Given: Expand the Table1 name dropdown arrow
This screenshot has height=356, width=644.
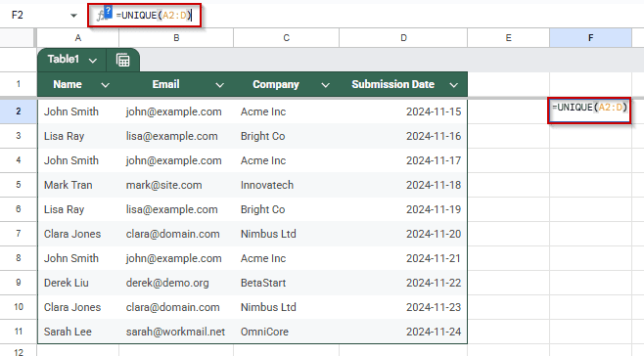Looking at the screenshot, I should [93, 61].
